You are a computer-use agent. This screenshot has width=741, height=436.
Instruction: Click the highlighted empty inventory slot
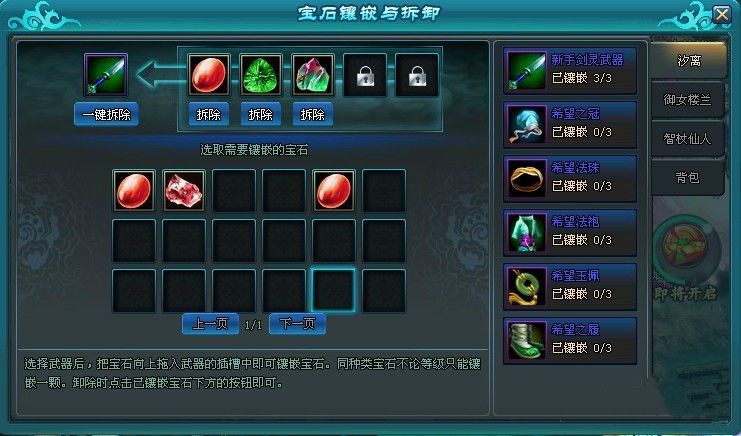[334, 291]
